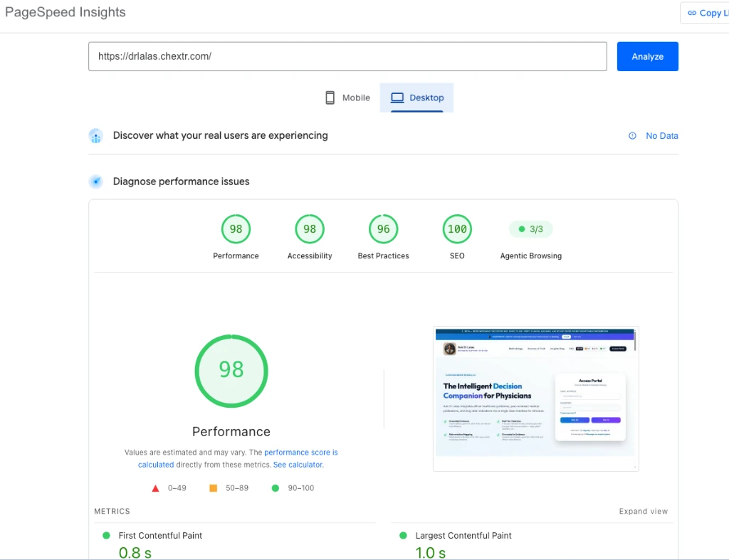
Task: Click the desktop laptop icon
Action: 397,97
